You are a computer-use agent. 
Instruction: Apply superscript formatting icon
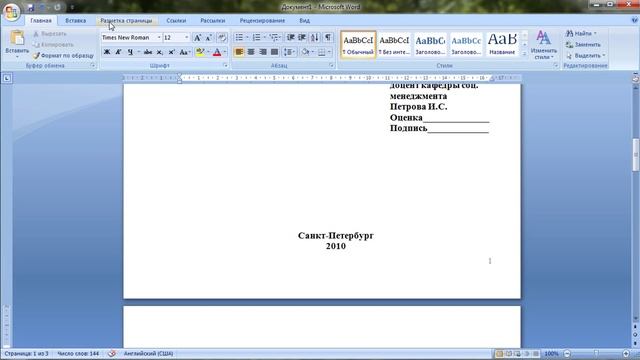tap(171, 52)
